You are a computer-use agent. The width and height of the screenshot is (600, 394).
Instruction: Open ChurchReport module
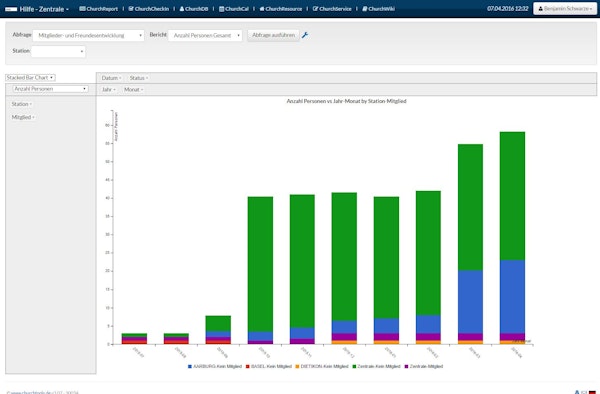coord(98,9)
